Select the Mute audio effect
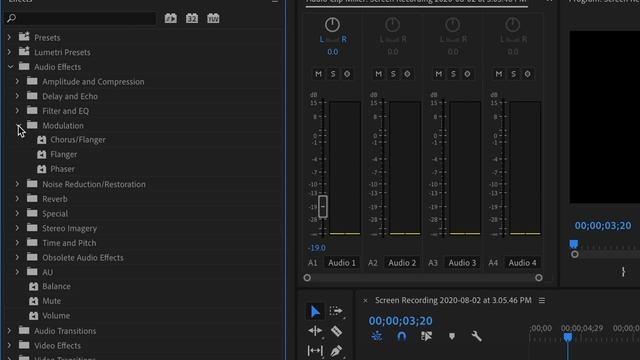640x360 pixels. (x=51, y=301)
